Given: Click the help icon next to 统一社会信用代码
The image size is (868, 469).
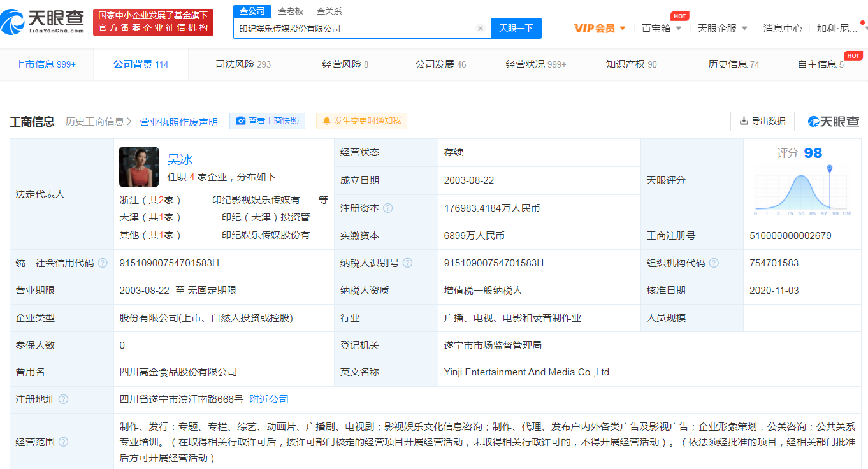Looking at the screenshot, I should tap(103, 263).
